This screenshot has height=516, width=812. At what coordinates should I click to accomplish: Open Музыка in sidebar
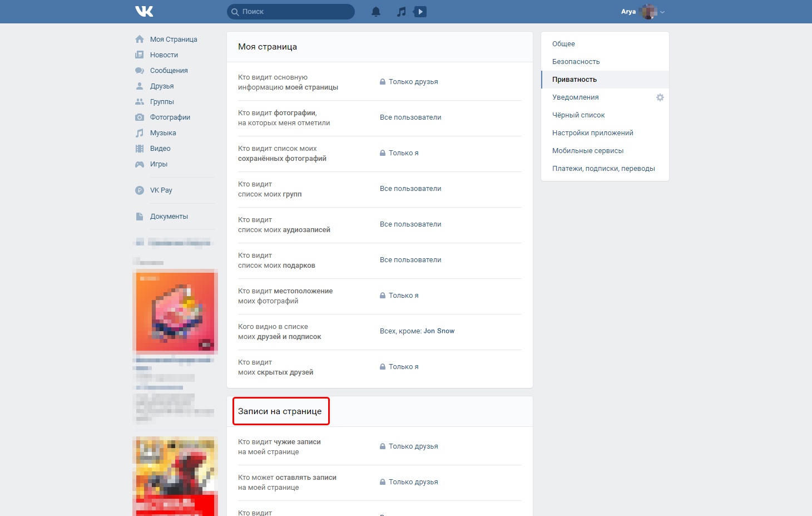click(x=163, y=133)
